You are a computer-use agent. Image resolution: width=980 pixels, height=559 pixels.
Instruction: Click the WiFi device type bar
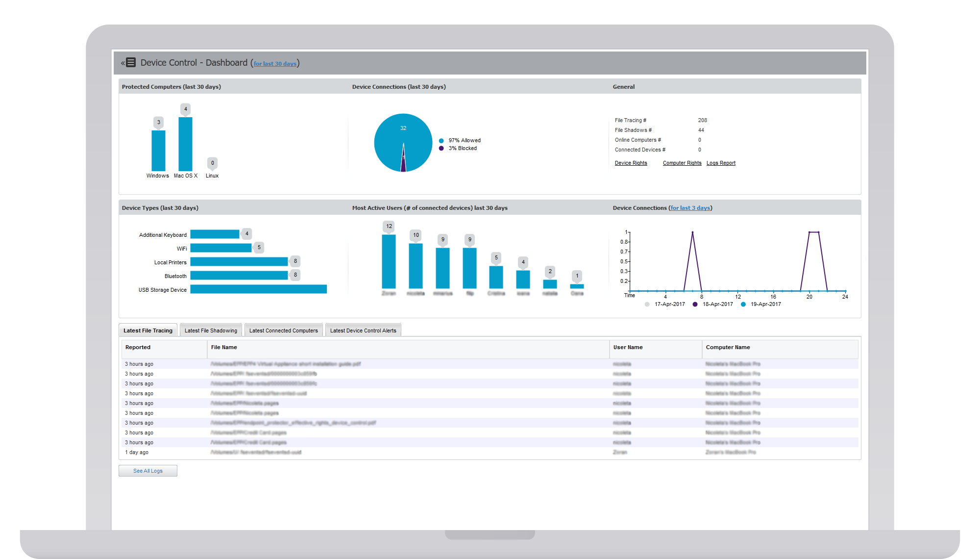221,248
